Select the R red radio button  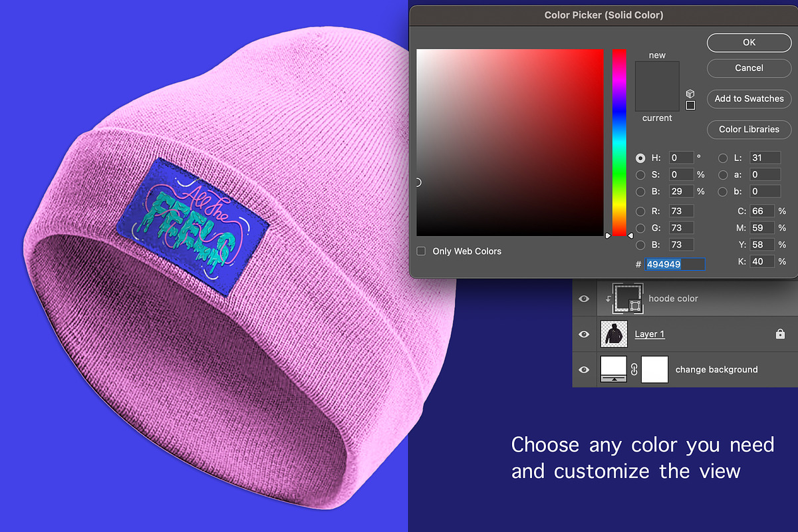(x=640, y=211)
